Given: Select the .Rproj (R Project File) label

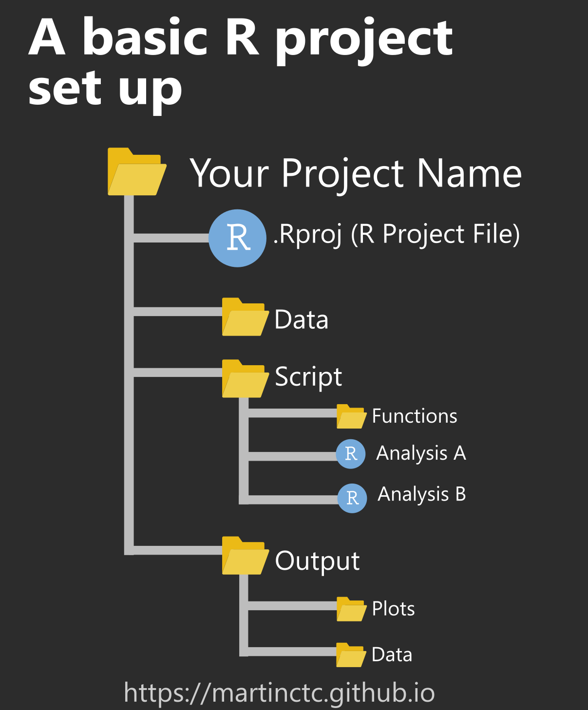Looking at the screenshot, I should coord(397,235).
